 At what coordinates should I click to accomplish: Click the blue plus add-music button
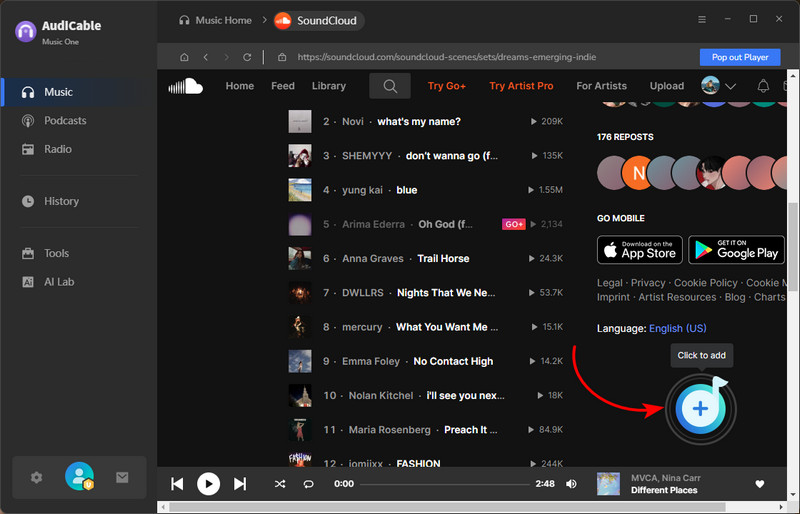(x=701, y=408)
